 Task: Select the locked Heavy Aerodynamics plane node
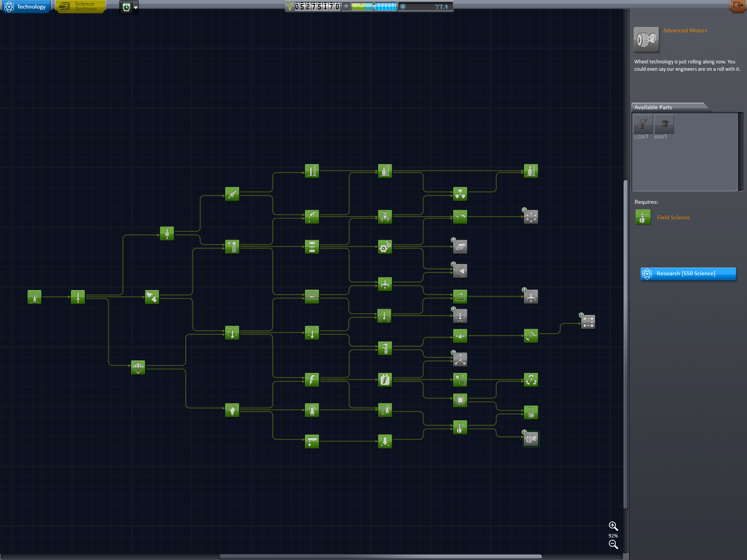click(x=531, y=297)
